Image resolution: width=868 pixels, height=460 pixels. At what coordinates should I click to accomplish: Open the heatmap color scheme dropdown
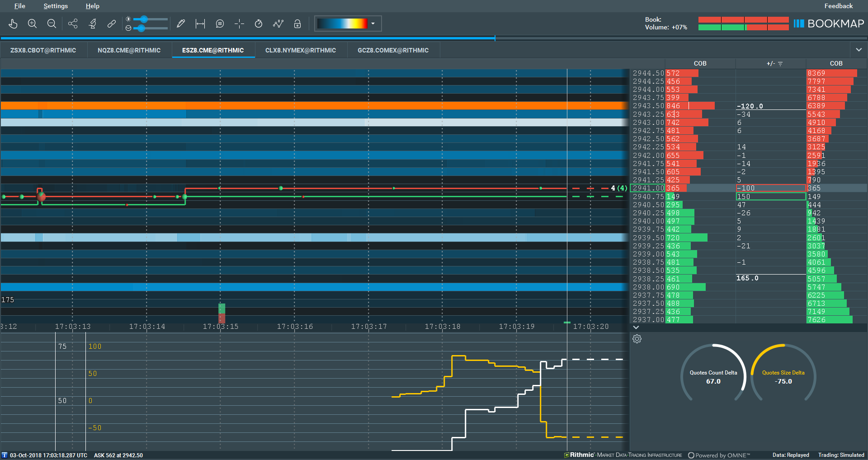coord(373,24)
